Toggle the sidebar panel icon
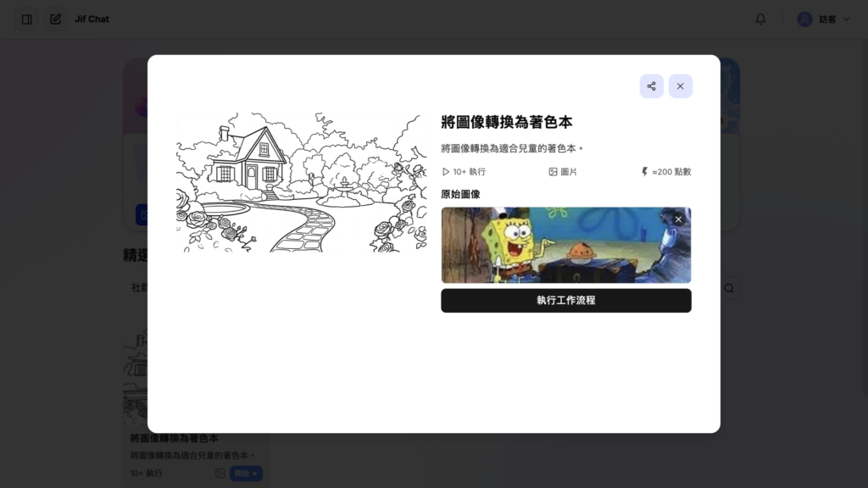This screenshot has height=488, width=868. coord(26,19)
